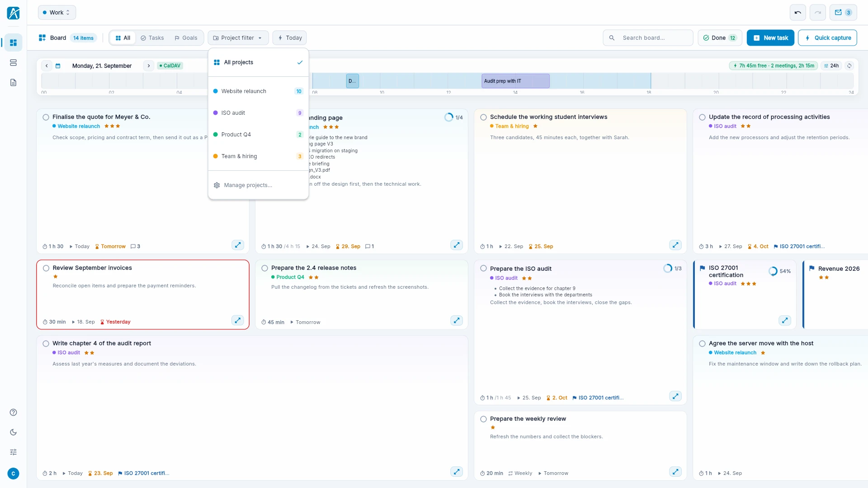Click the undo arrow button
This screenshot has width=868, height=488.
[x=797, y=13]
